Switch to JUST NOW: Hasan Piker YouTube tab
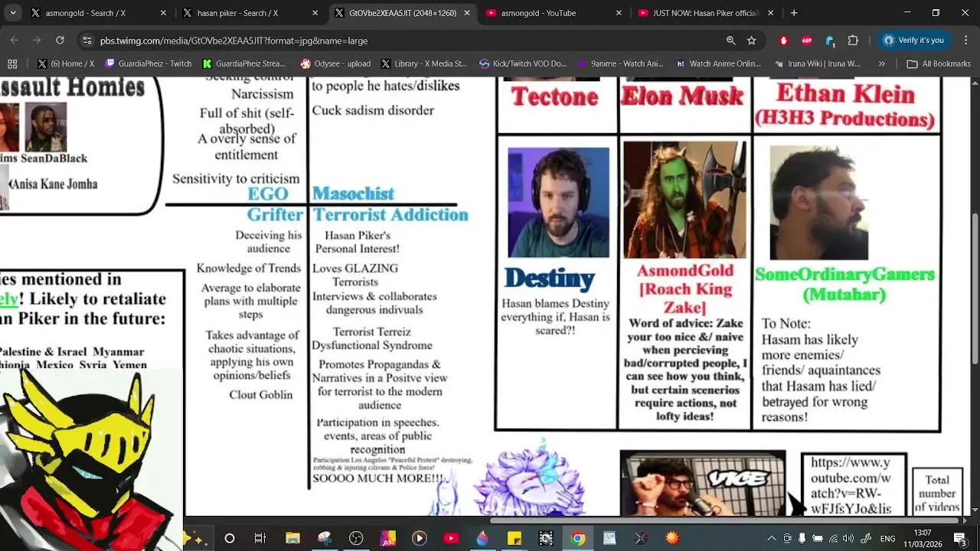980x551 pixels. 705,13
